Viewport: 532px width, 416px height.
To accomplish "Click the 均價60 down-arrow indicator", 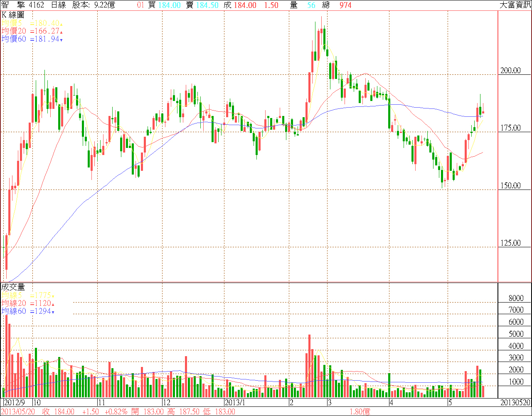I will [62, 40].
